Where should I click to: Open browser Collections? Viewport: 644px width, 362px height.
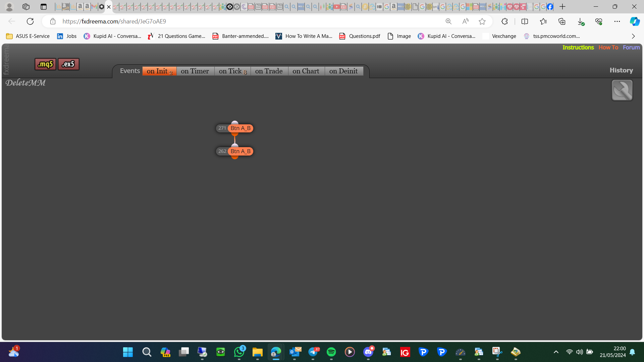tap(562, 21)
